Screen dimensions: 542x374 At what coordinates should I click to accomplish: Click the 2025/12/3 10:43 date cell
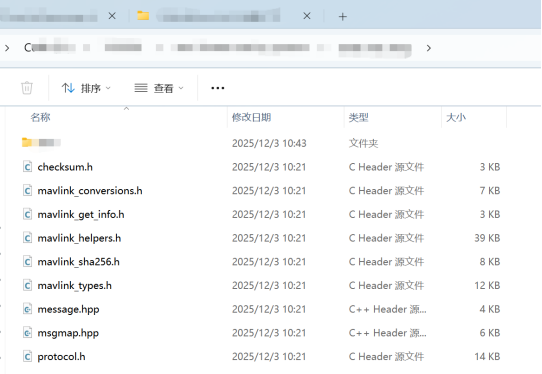click(x=269, y=143)
